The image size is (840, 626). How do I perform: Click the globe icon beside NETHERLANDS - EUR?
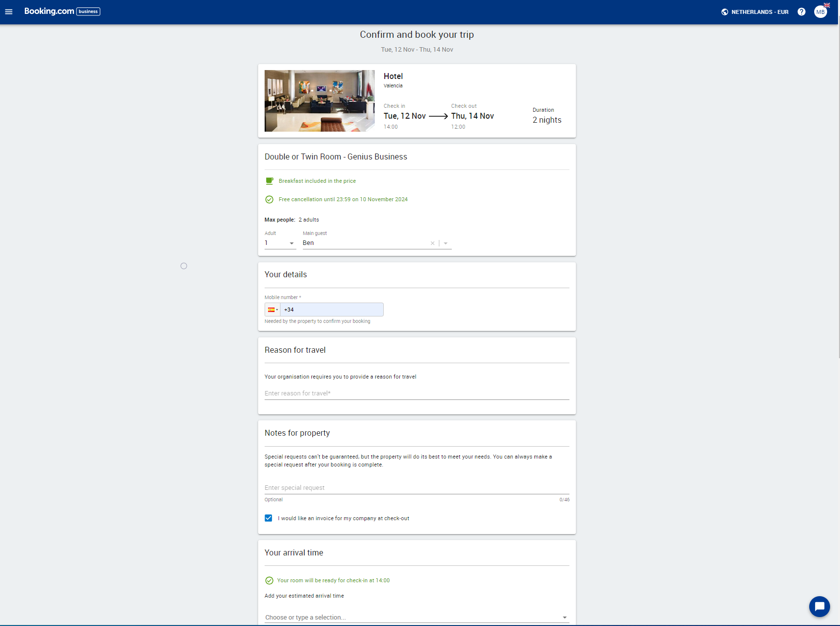(724, 11)
